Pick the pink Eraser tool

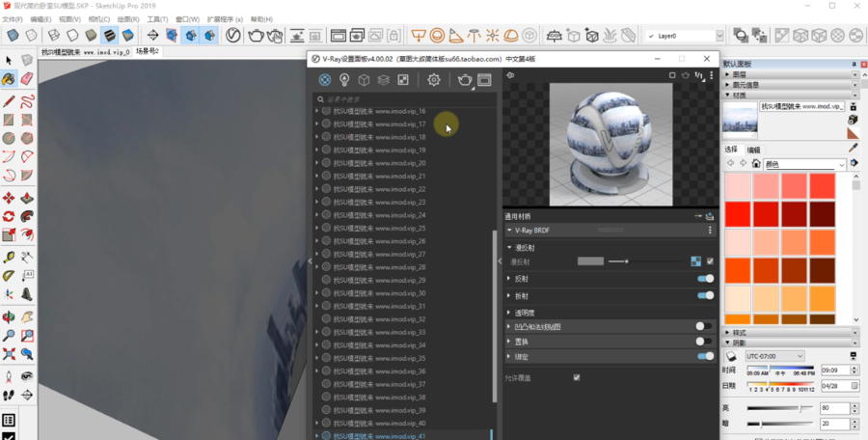[x=27, y=79]
